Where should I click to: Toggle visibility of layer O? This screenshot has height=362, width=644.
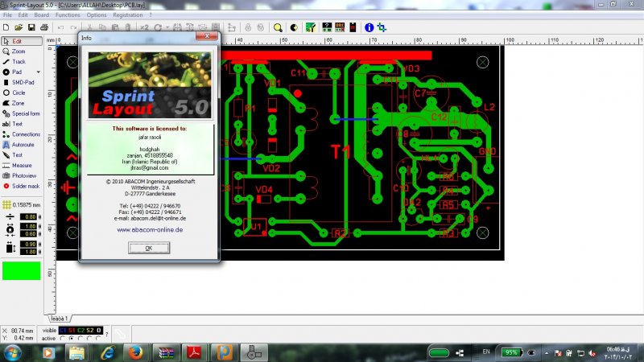click(98, 330)
